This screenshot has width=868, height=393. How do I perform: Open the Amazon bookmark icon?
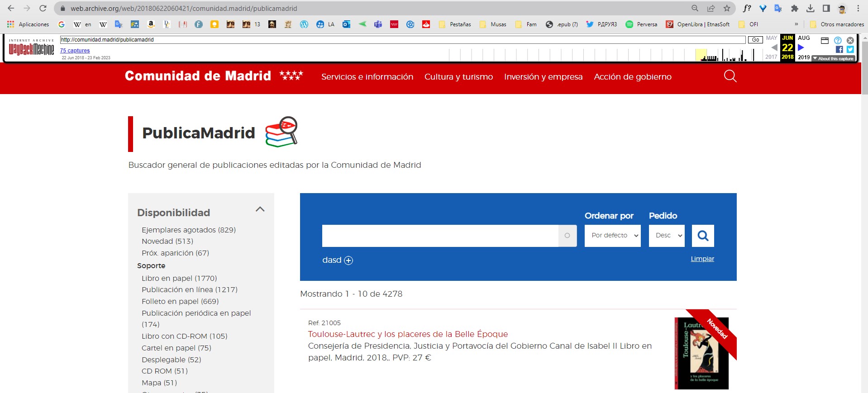coord(151,24)
